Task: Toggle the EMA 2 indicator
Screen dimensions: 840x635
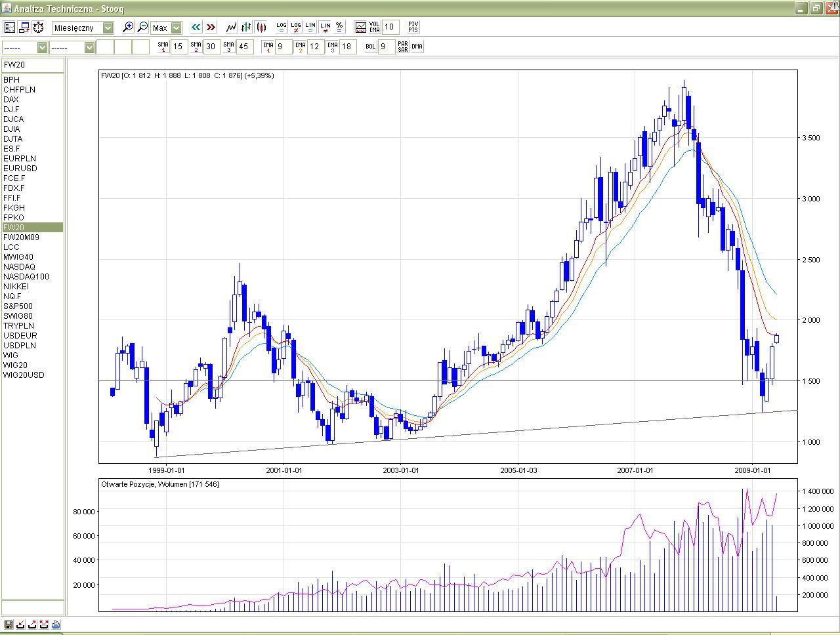Action: [300, 47]
